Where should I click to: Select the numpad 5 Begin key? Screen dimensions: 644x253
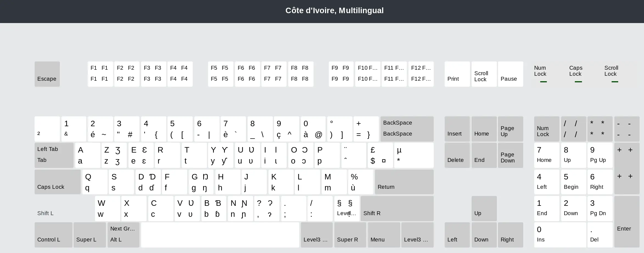point(574,182)
